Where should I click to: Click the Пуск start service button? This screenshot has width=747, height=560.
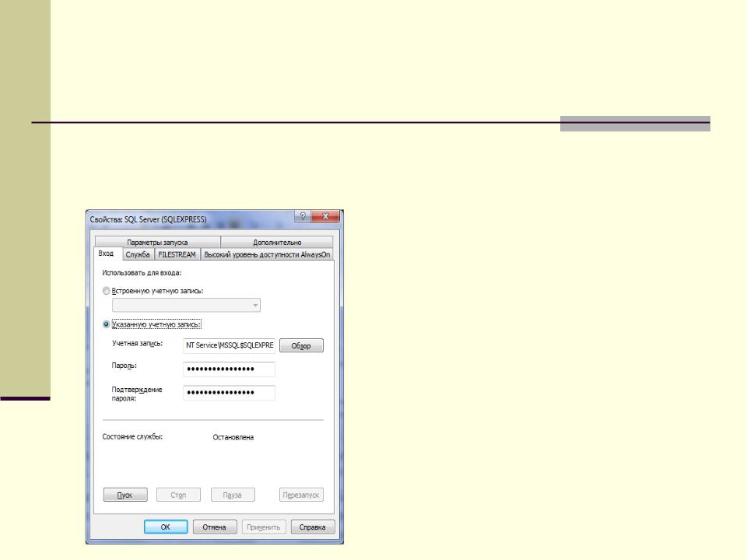click(x=125, y=495)
